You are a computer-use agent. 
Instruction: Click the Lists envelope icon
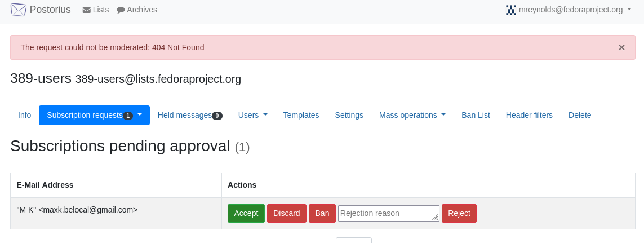(87, 10)
